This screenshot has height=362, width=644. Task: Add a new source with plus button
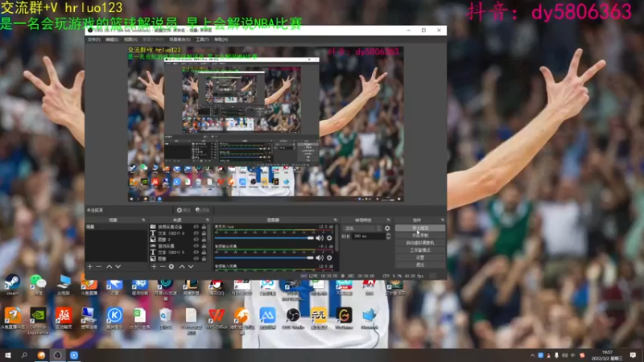point(154,267)
